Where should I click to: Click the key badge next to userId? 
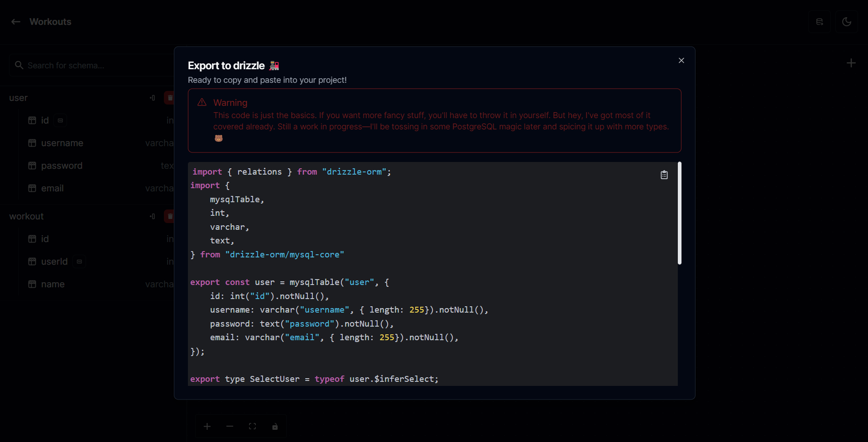tap(79, 261)
